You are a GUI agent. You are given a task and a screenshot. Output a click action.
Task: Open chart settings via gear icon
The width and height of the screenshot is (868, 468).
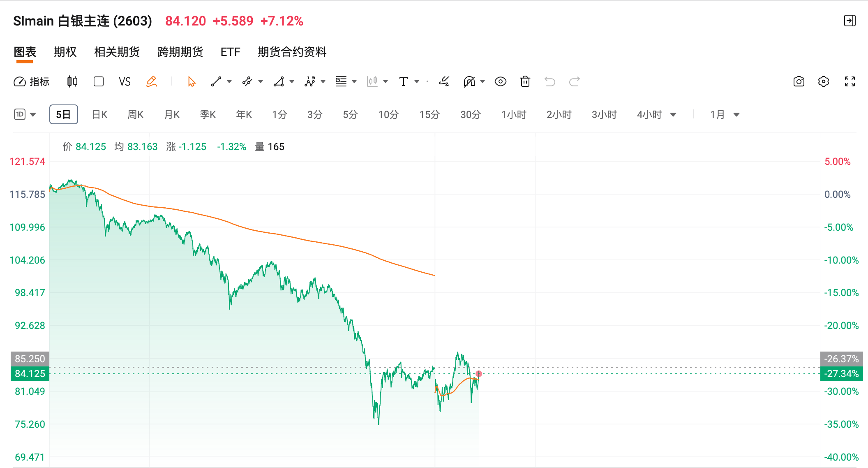824,81
